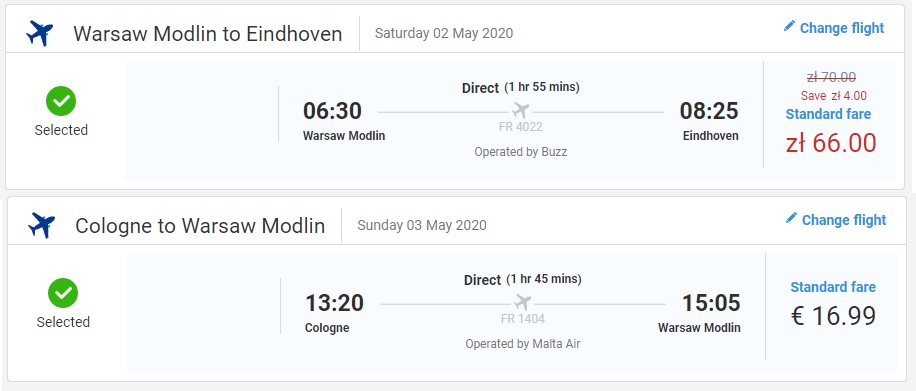Click the pencil icon for the Cologne flight
Viewport: 916px width, 391px height.
791,219
